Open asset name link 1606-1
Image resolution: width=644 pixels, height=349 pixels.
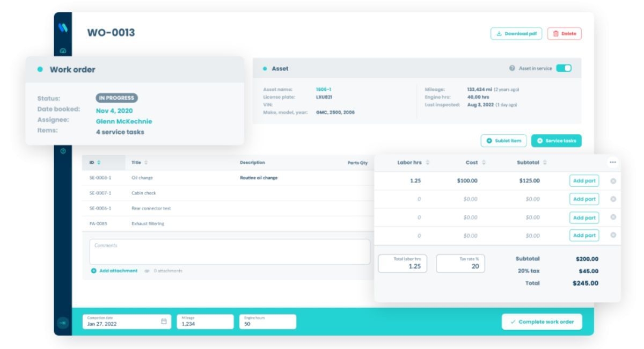324,89
